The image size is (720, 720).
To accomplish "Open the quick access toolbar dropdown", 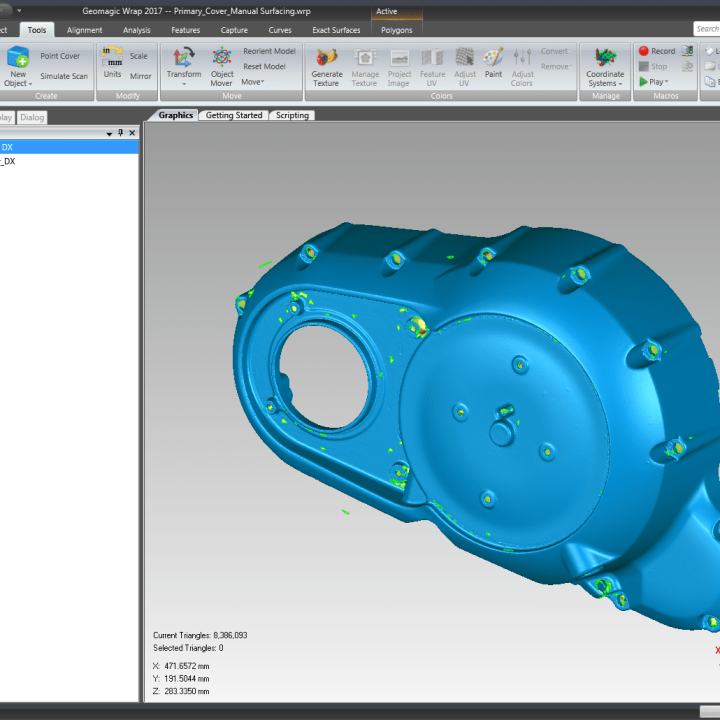I will click(19, 10).
